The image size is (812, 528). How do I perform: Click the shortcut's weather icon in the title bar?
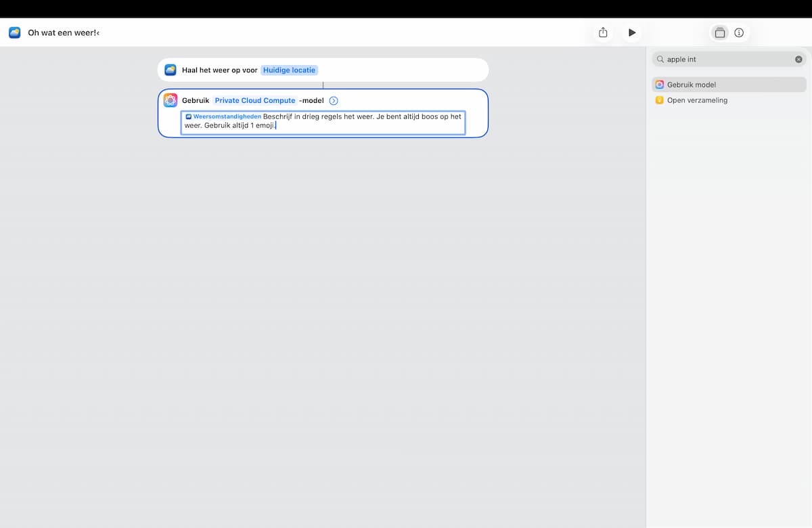(x=15, y=32)
